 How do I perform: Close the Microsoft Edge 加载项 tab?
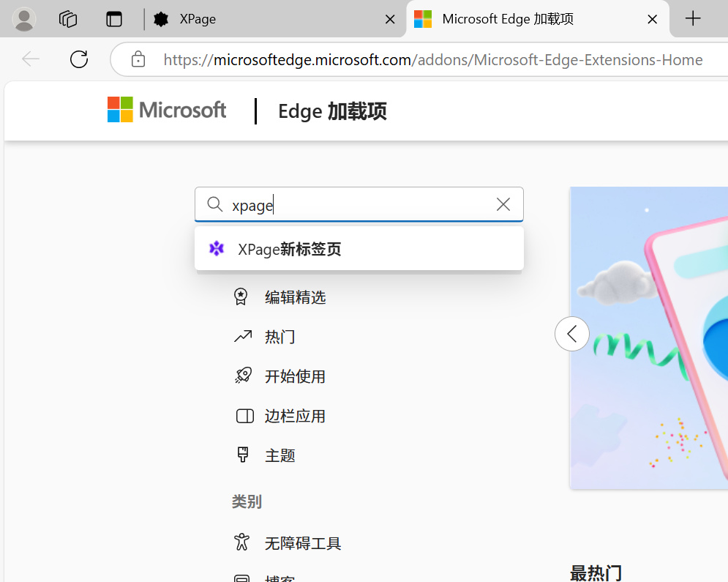pyautogui.click(x=653, y=19)
